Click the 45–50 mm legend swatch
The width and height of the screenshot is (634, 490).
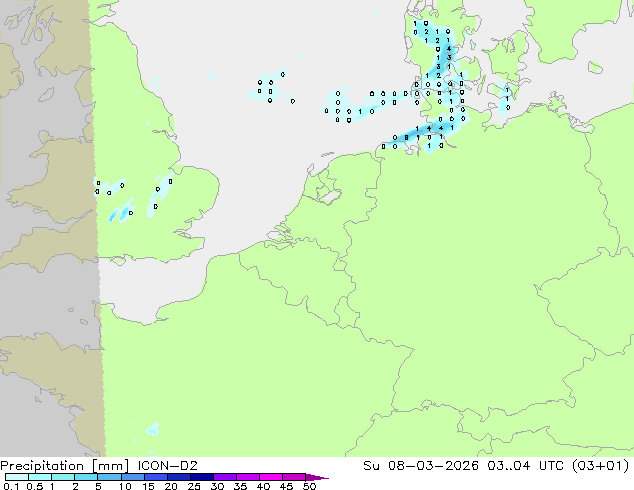[294, 477]
